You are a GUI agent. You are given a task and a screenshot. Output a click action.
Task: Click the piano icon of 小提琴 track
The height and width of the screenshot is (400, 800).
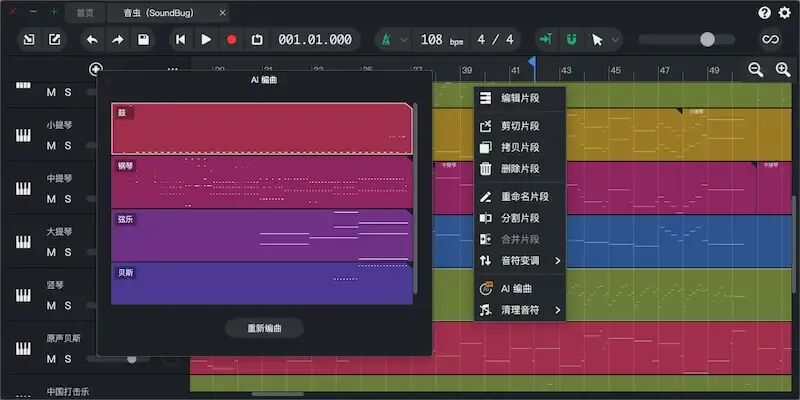point(23,135)
